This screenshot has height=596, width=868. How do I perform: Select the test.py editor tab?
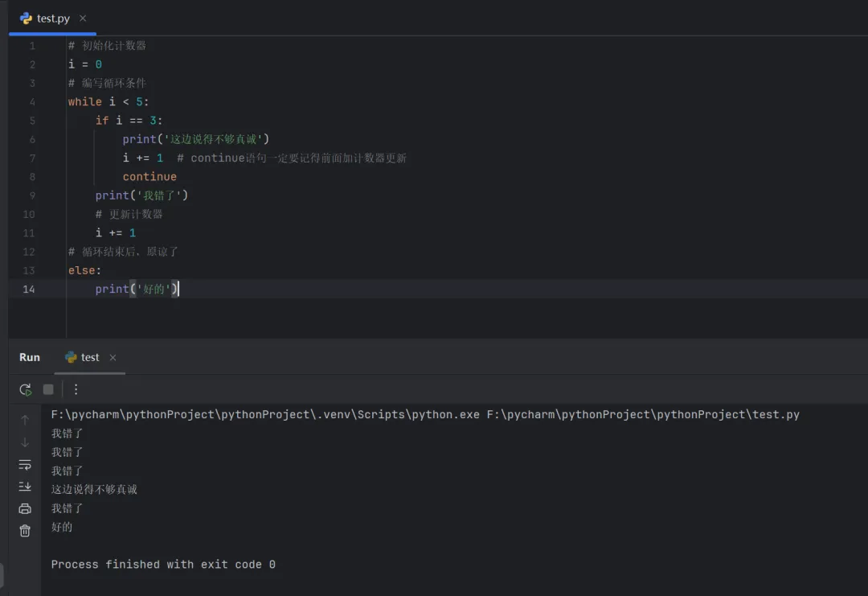click(x=53, y=18)
